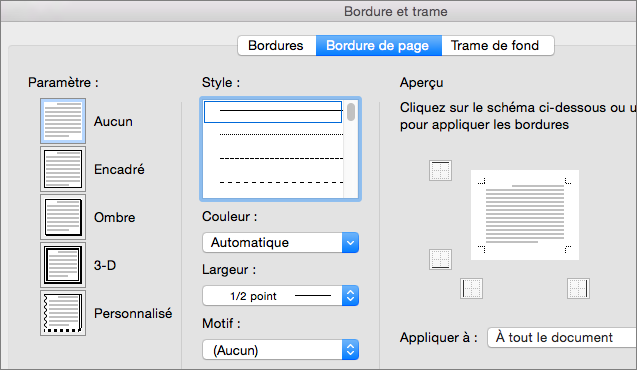Toggle the top border preview button
This screenshot has width=637, height=370.
coord(440,171)
